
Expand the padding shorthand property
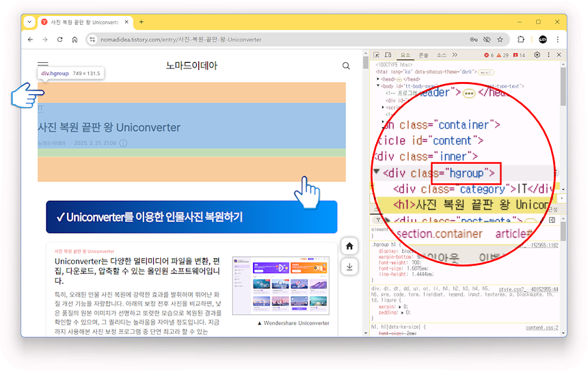point(402,312)
